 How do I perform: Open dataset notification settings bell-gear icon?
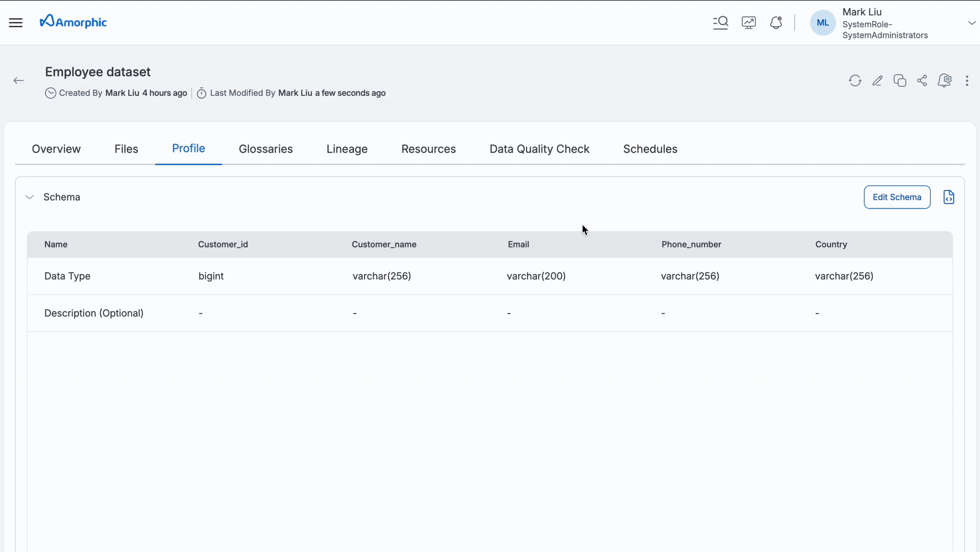pyautogui.click(x=945, y=81)
